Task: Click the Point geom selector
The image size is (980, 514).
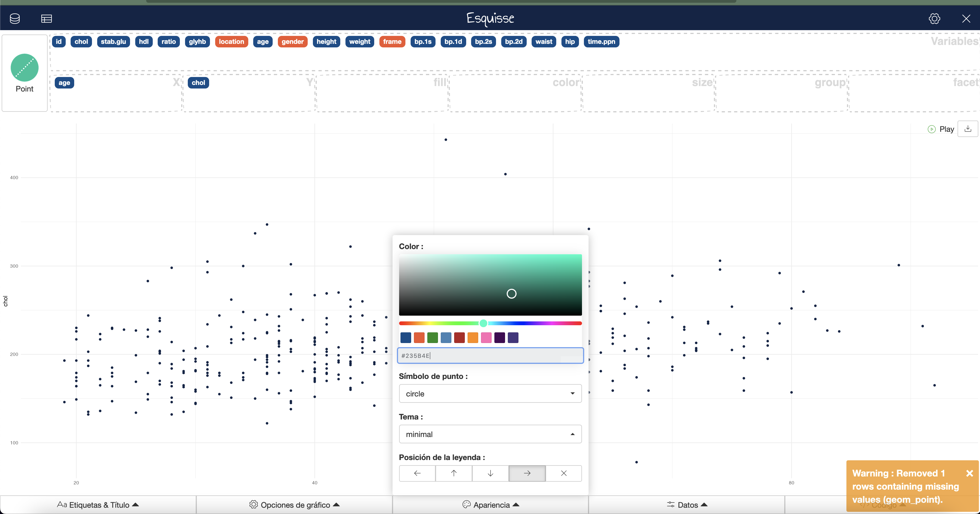Action: pos(25,73)
